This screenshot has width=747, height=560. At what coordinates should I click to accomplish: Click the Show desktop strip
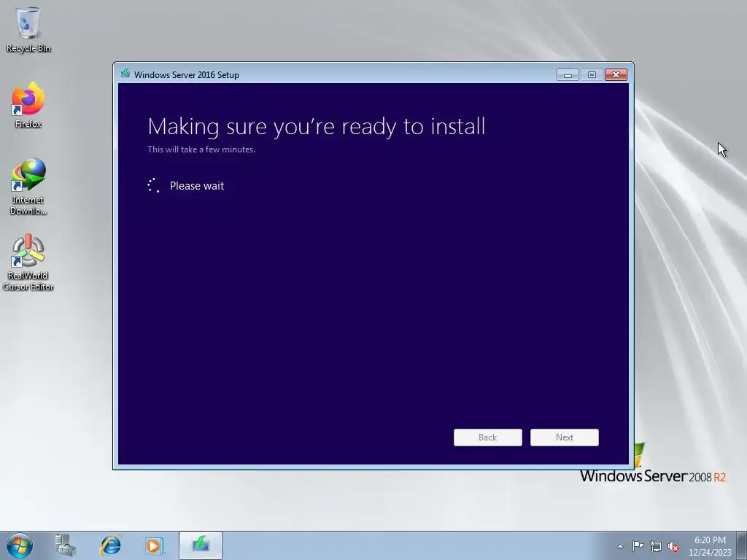click(x=742, y=545)
